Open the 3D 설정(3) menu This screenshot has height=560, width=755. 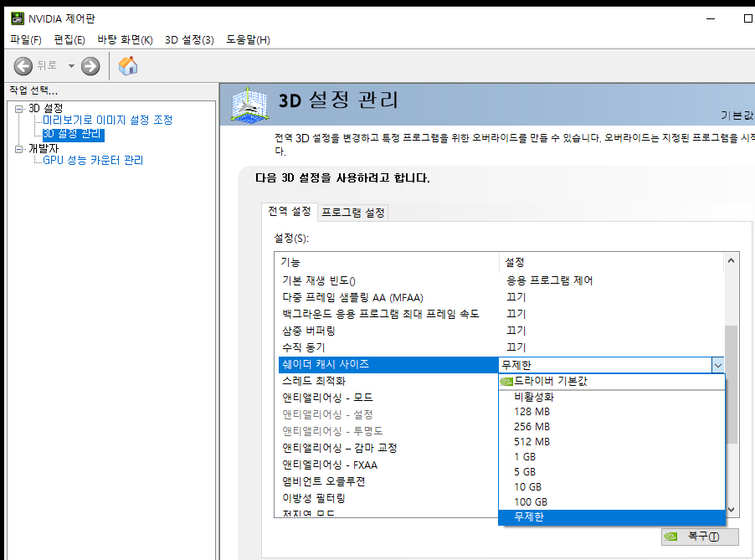(x=189, y=39)
